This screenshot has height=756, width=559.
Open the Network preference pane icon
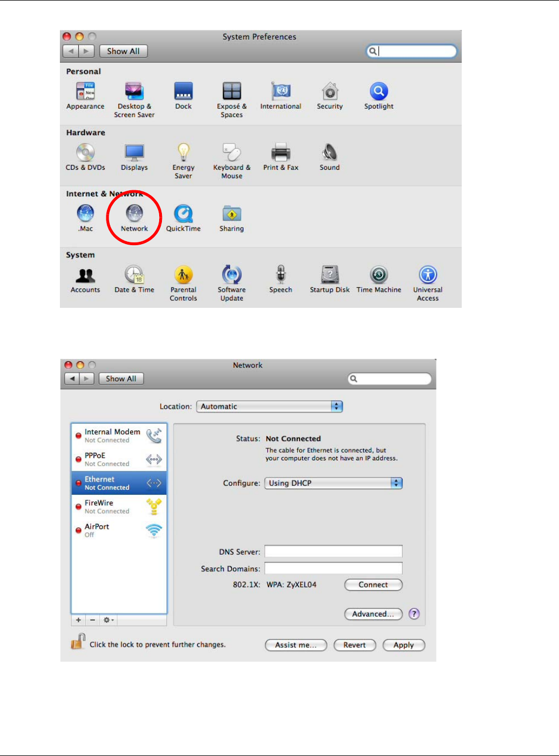[134, 217]
